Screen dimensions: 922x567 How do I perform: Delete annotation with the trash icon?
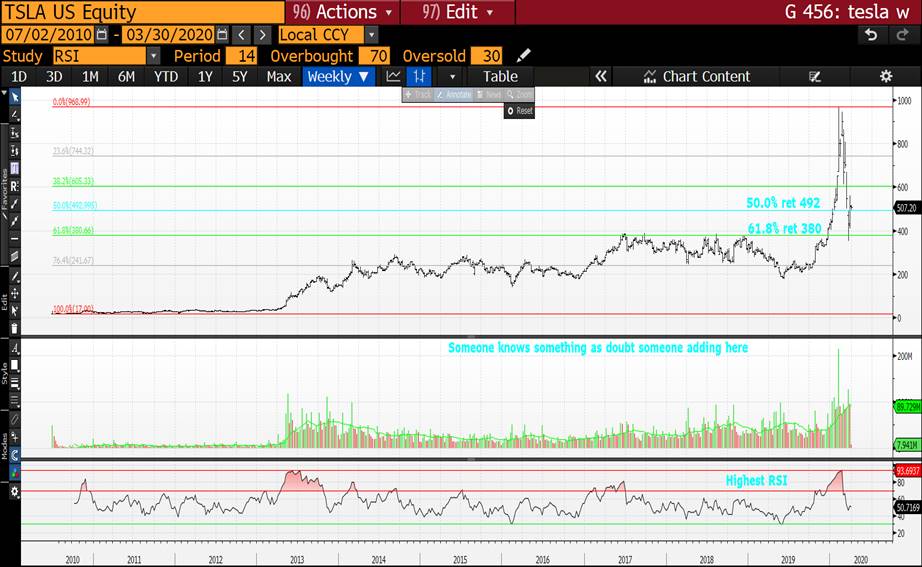(x=15, y=328)
